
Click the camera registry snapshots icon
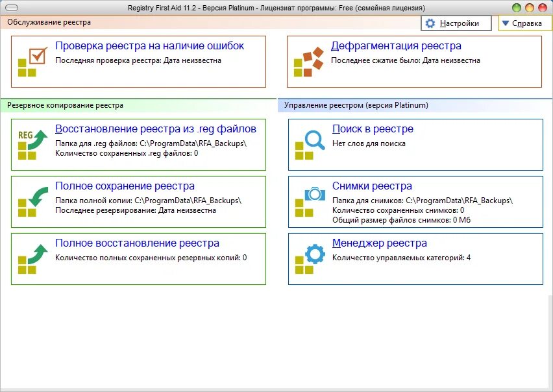tap(310, 202)
